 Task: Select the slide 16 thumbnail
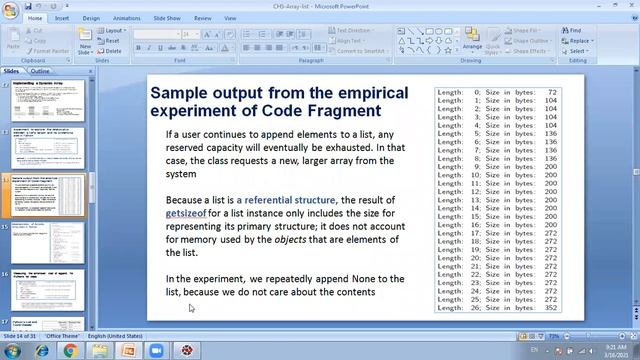pyautogui.click(x=48, y=290)
